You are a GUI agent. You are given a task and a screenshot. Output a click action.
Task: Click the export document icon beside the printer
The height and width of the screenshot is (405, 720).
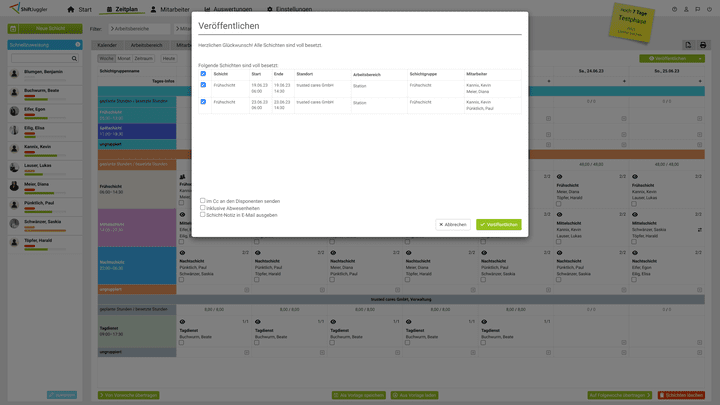pos(688,45)
